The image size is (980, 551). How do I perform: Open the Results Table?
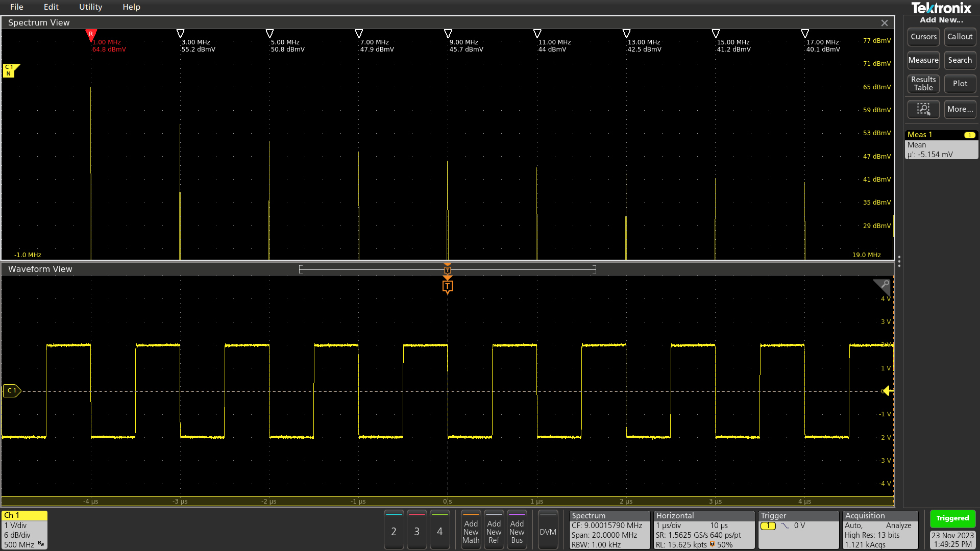click(x=923, y=84)
